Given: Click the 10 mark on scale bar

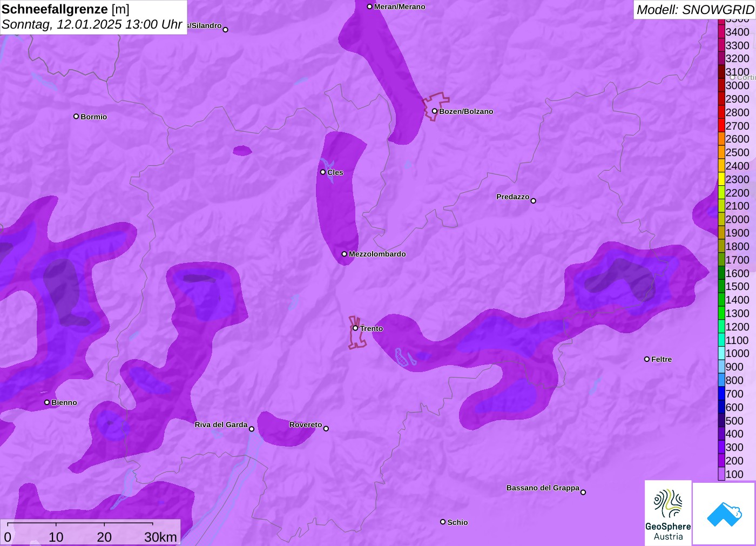Looking at the screenshot, I should click(56, 537).
